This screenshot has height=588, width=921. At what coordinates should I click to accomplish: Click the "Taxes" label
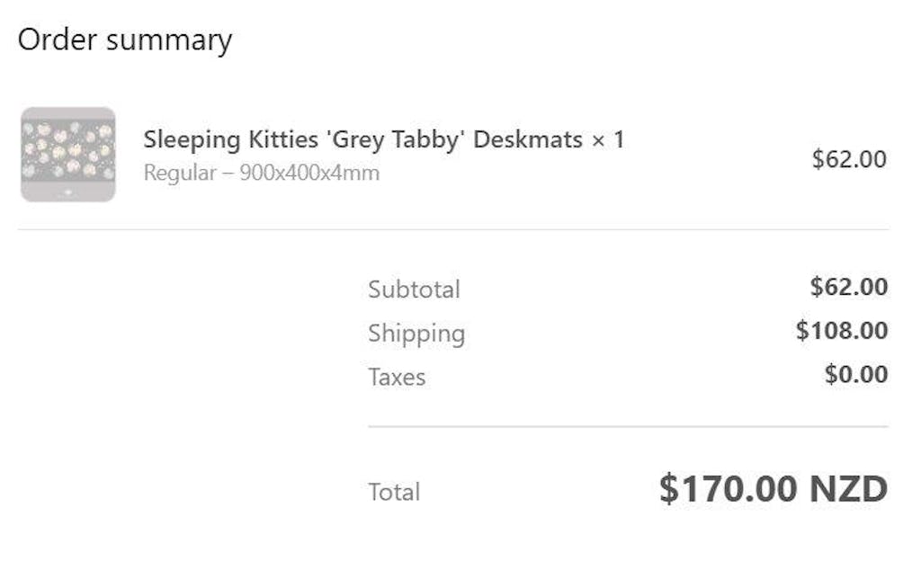(x=397, y=377)
